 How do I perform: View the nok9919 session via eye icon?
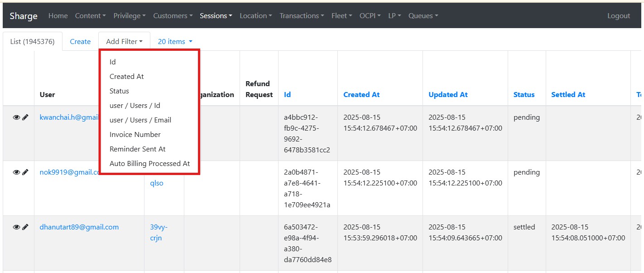[16, 172]
